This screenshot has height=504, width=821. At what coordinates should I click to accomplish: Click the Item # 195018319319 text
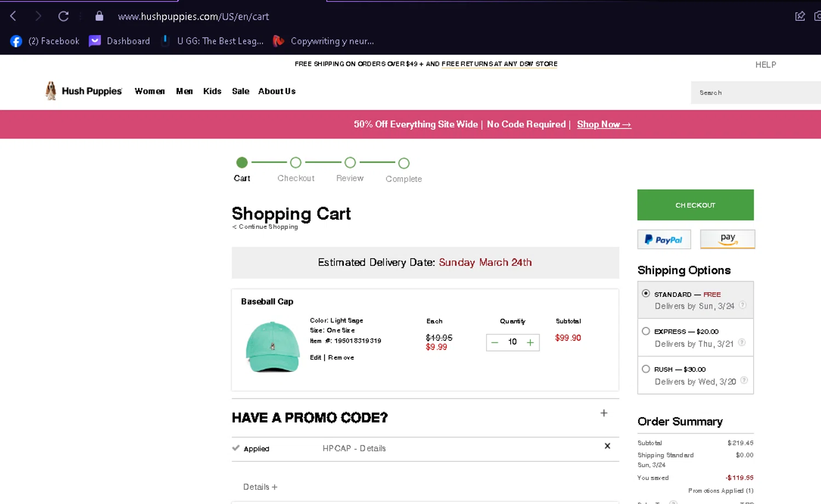click(345, 340)
